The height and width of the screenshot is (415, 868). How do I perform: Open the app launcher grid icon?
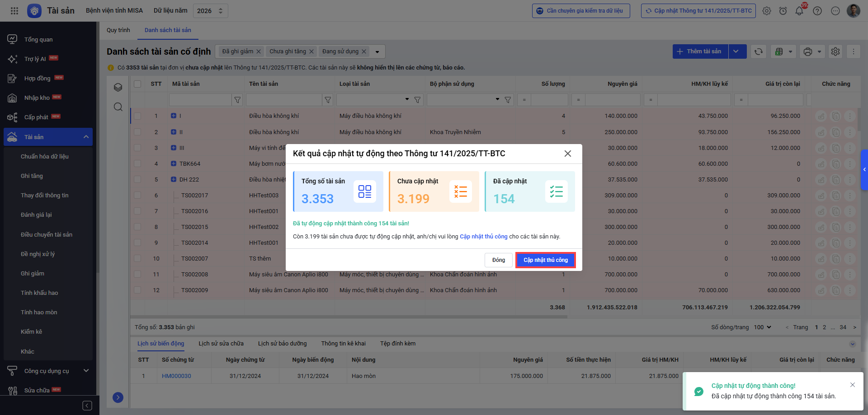pyautogui.click(x=14, y=11)
